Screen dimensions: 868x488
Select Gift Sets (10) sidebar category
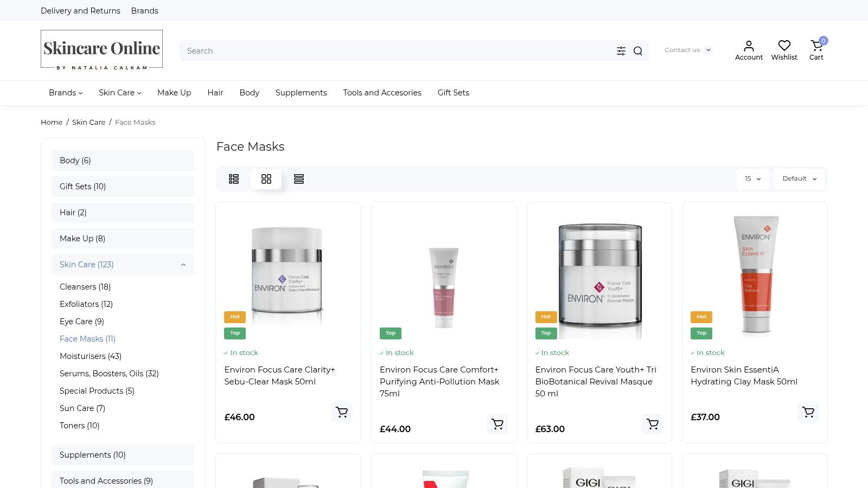point(123,187)
